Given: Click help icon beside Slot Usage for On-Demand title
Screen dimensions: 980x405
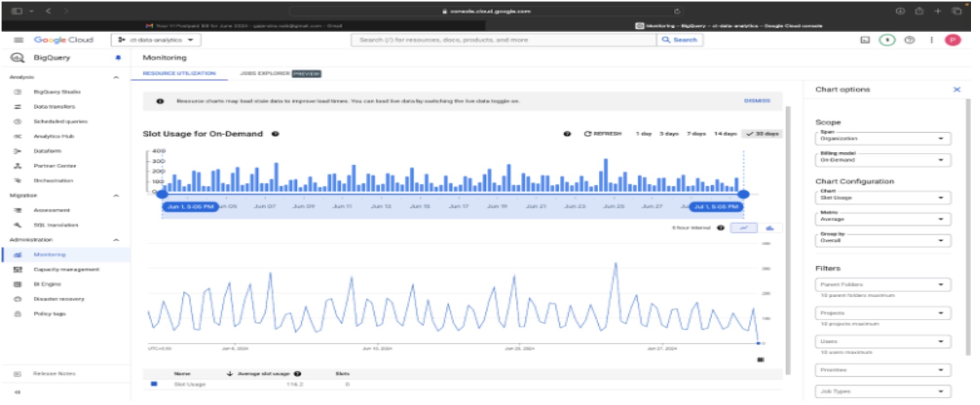Looking at the screenshot, I should coord(276,134).
